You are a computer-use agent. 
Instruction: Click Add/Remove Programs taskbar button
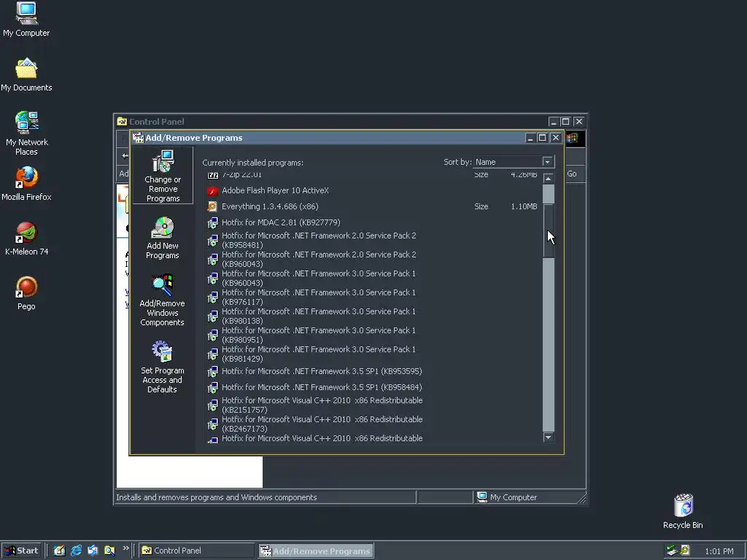pos(316,551)
